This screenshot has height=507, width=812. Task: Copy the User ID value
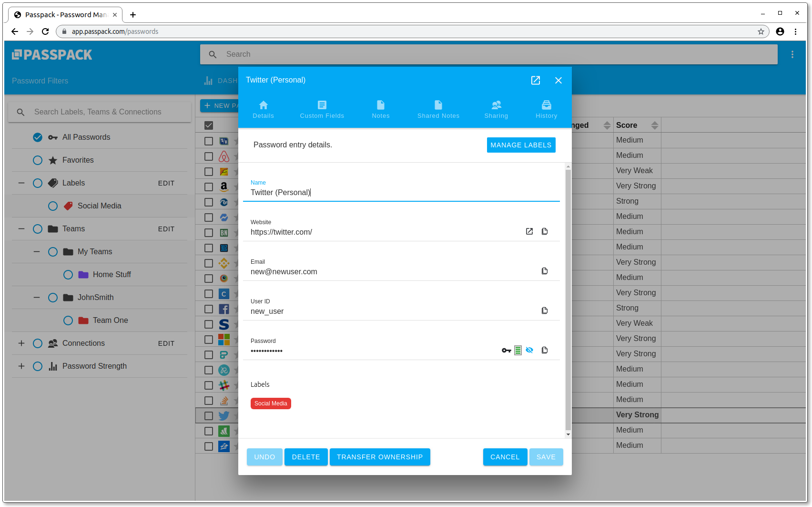click(545, 310)
